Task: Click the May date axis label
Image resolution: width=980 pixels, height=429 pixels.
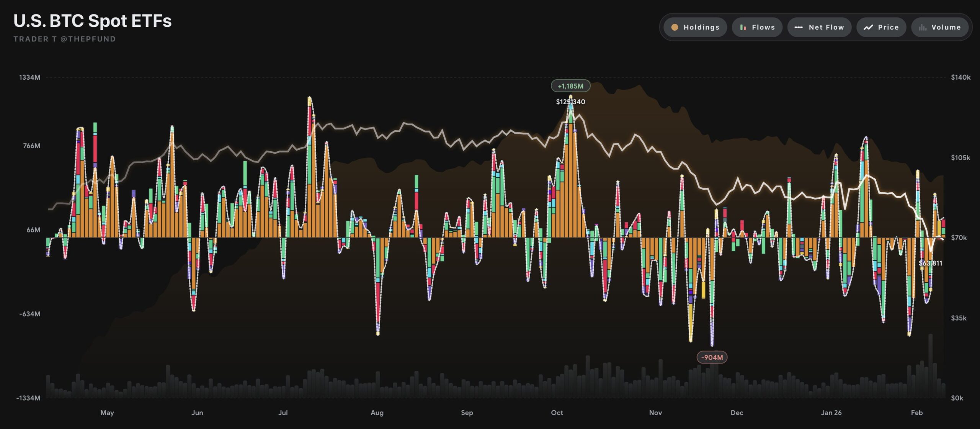Action: [x=107, y=413]
